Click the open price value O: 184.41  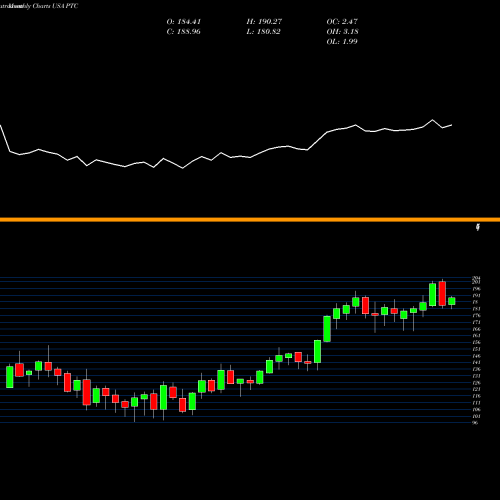click(x=184, y=22)
